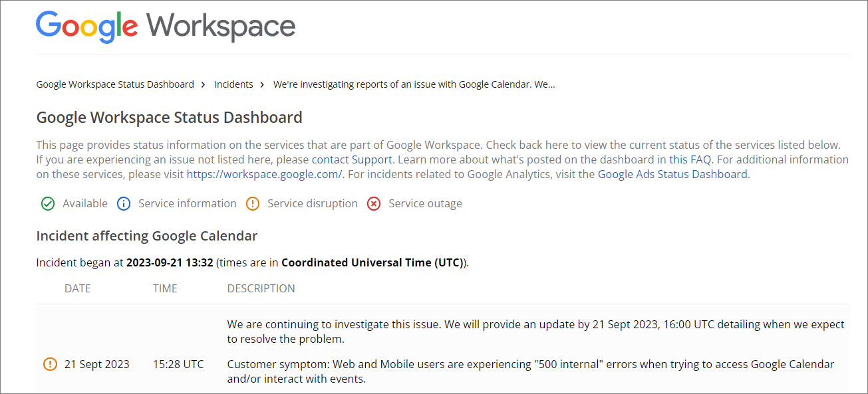The height and width of the screenshot is (394, 868).
Task: Click the current breadcrumb about Google Calendar issue
Action: (x=414, y=84)
